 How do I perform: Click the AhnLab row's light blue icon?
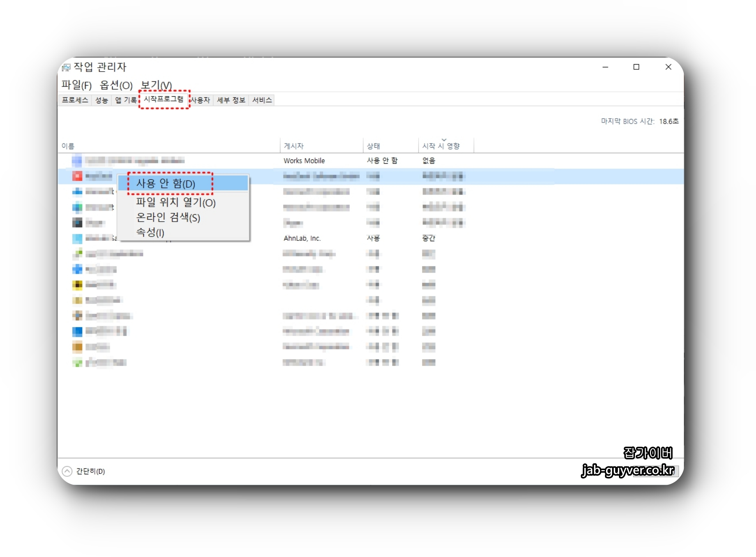point(77,238)
